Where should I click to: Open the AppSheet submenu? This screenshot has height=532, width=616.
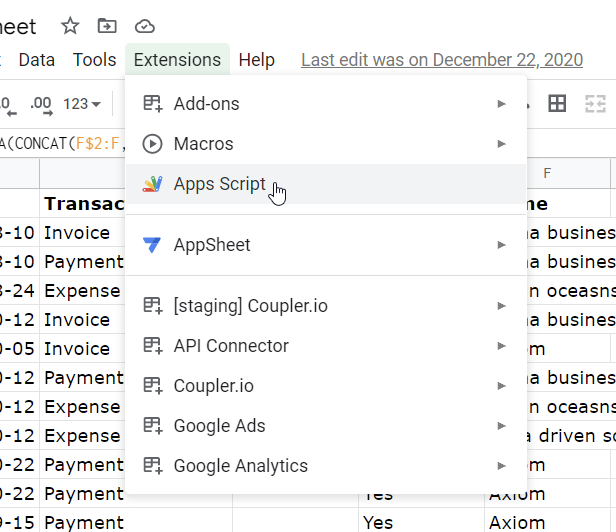326,245
